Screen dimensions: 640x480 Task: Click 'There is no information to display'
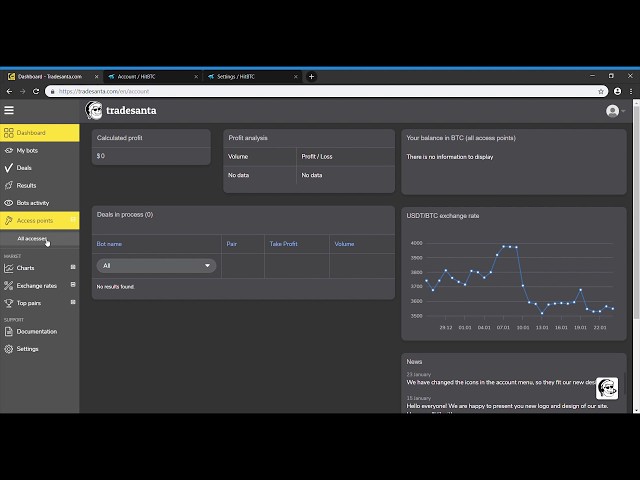(450, 157)
